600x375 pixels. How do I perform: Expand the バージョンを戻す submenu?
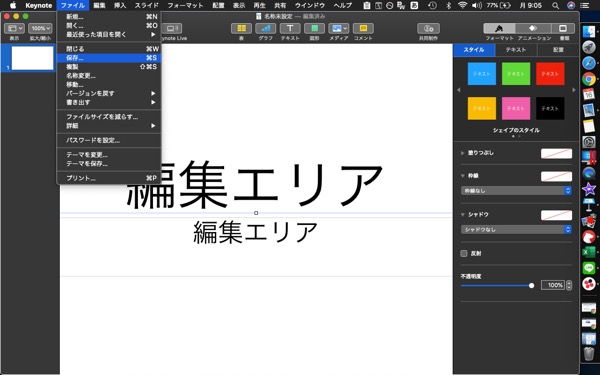click(x=109, y=93)
